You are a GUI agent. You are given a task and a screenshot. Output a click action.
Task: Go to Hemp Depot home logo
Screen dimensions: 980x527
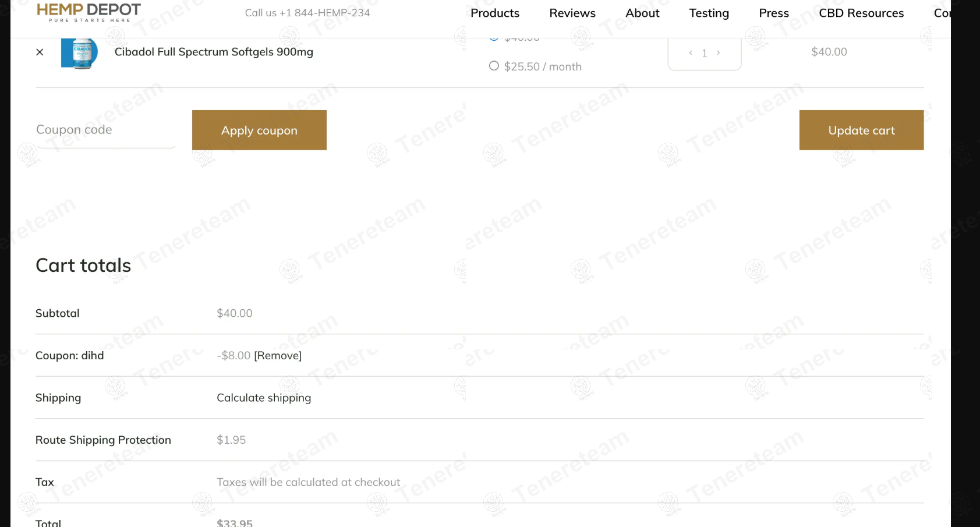click(x=89, y=12)
